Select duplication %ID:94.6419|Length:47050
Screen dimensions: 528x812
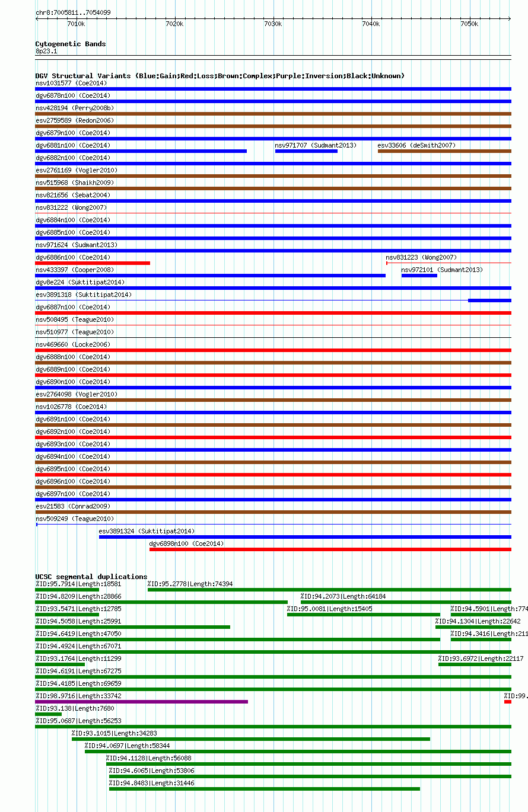click(x=78, y=634)
